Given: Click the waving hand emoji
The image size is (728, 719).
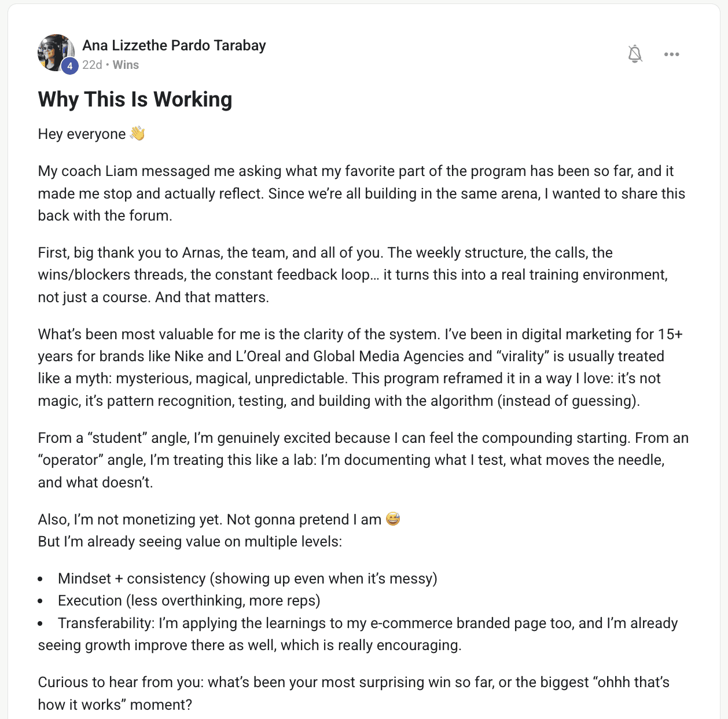Looking at the screenshot, I should 137,134.
